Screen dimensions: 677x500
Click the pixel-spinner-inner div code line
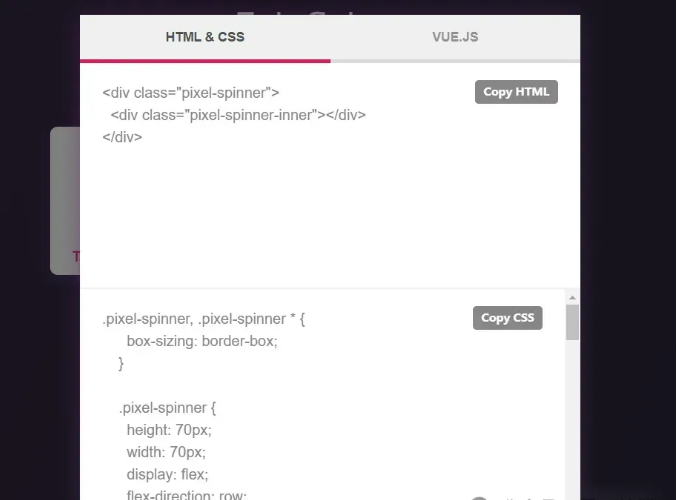238,115
